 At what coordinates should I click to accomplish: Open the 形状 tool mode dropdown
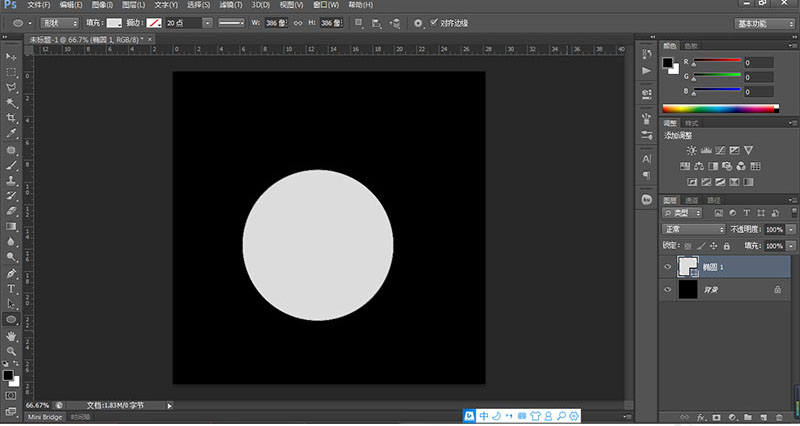[57, 22]
